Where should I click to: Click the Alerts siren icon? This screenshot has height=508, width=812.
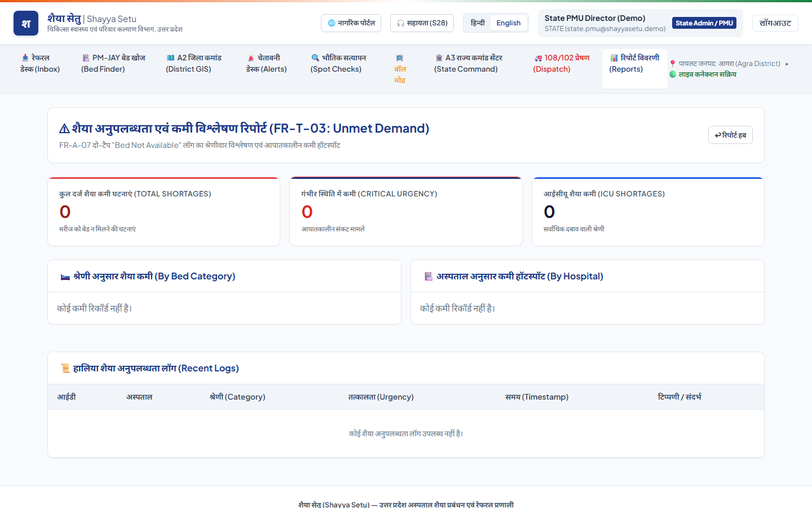(x=251, y=58)
